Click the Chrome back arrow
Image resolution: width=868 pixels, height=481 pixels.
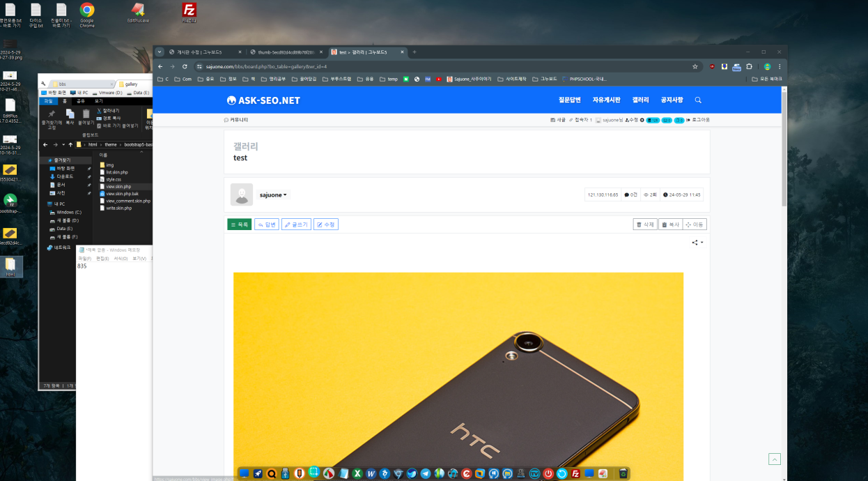tap(162, 66)
